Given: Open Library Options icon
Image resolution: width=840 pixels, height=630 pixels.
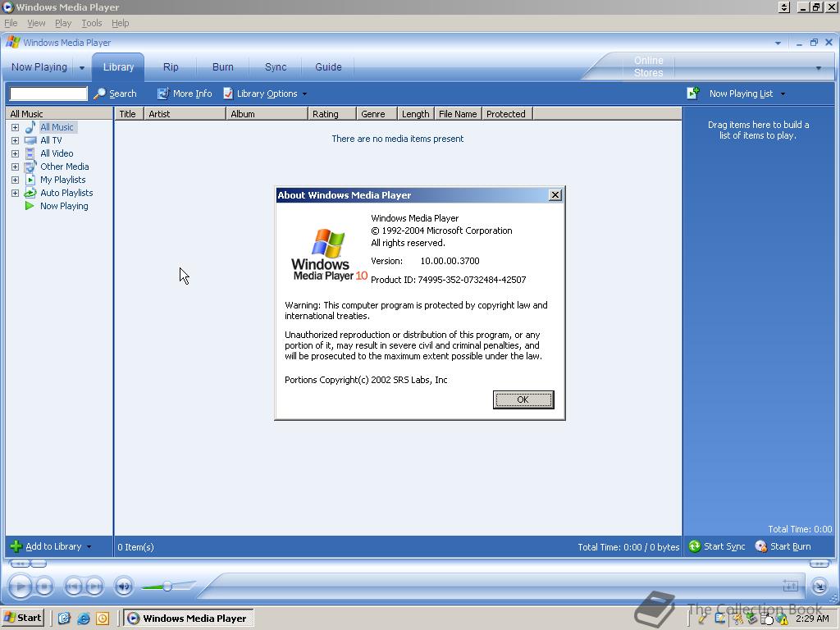Looking at the screenshot, I should [228, 94].
